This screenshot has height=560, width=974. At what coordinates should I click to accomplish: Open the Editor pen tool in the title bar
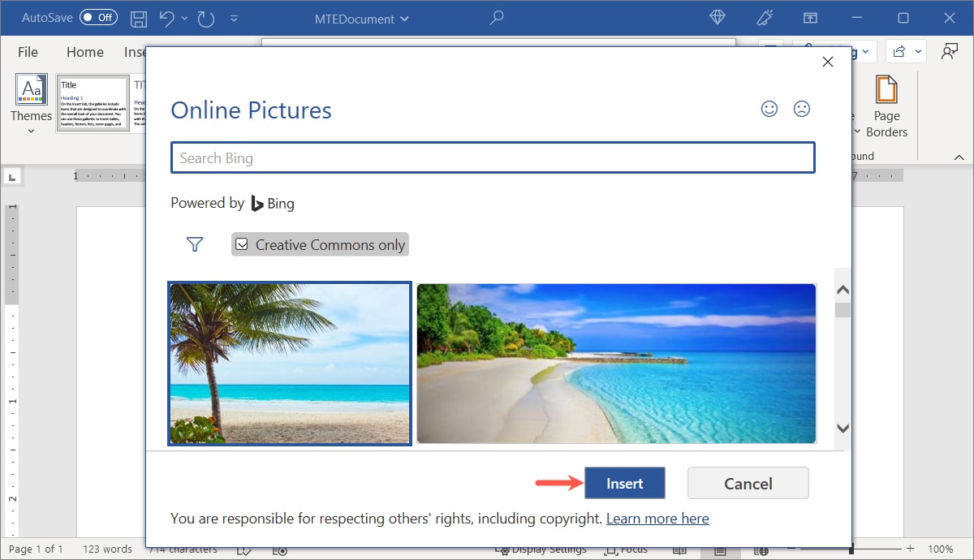[765, 18]
